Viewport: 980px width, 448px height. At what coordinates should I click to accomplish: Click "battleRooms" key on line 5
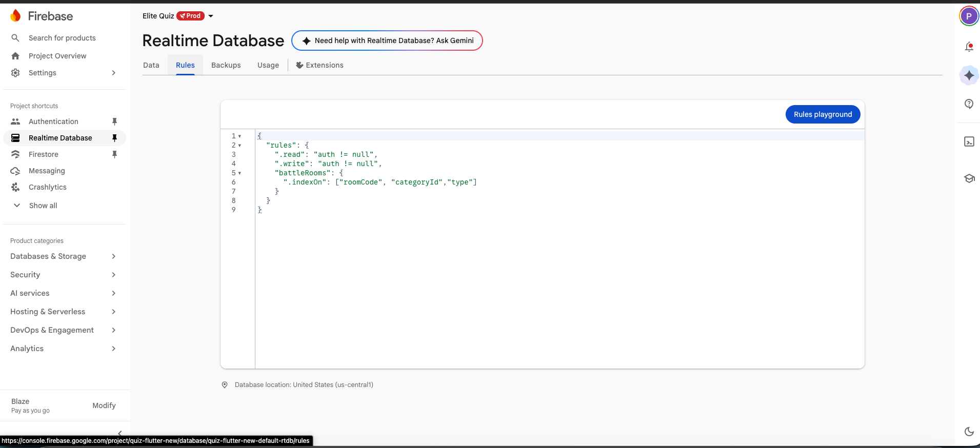305,173
